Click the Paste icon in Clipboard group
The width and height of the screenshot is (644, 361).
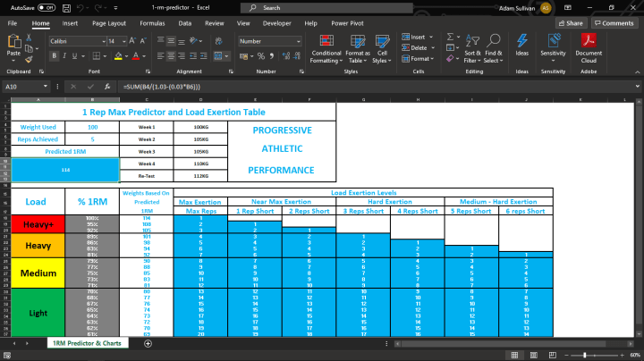[13, 41]
